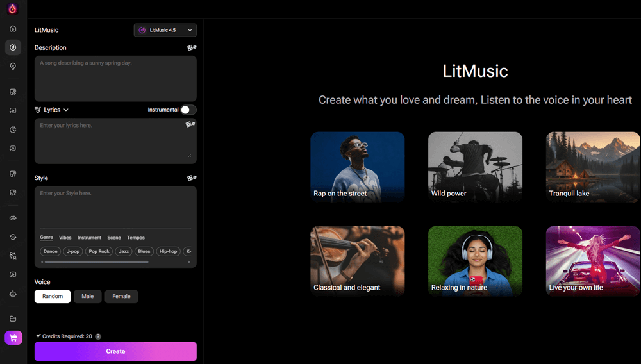Screen dimensions: 641x364
Task: Open the lightbulb inspiration icon in the sidebar
Action: pyautogui.click(x=13, y=66)
